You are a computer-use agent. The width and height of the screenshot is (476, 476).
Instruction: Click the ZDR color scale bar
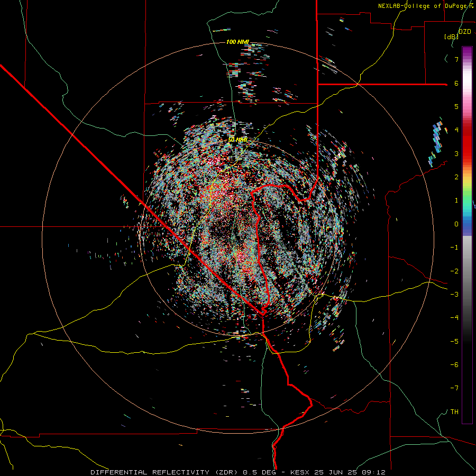point(467,235)
